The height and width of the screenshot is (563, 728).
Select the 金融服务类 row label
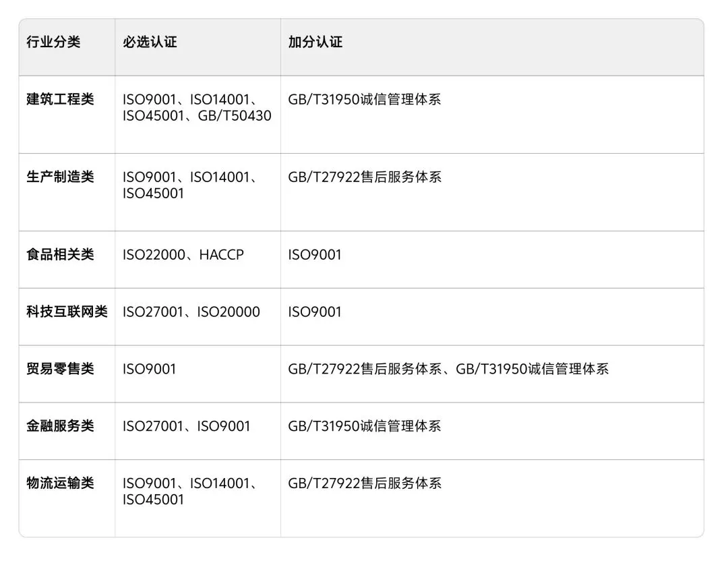61,426
